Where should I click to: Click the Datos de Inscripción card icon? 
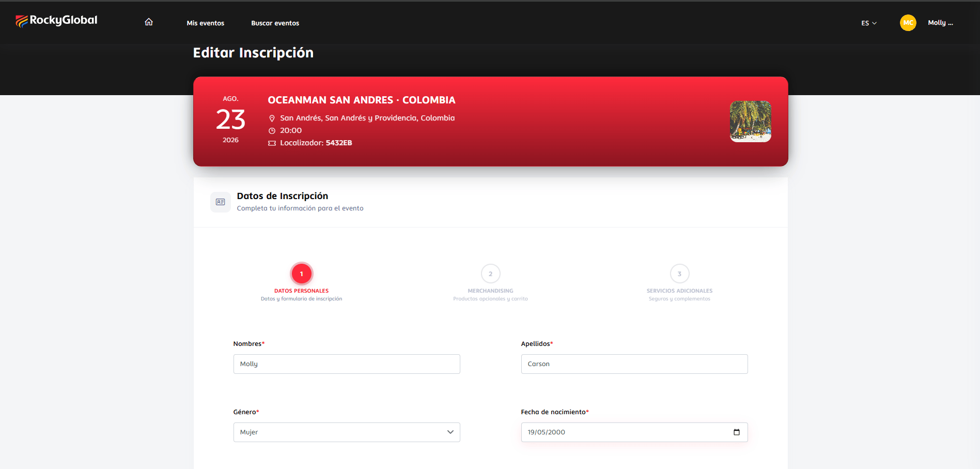221,202
